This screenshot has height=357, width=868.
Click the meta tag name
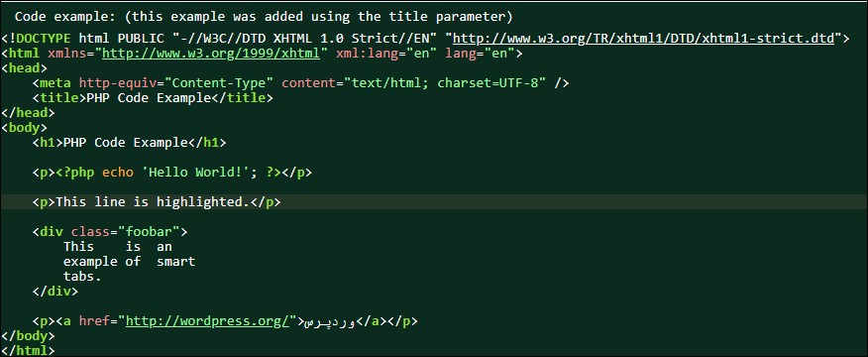[55, 83]
